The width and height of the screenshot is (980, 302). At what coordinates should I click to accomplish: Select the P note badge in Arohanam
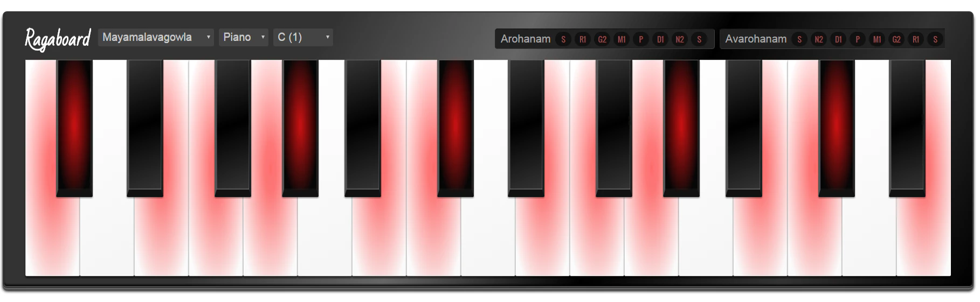pos(641,39)
